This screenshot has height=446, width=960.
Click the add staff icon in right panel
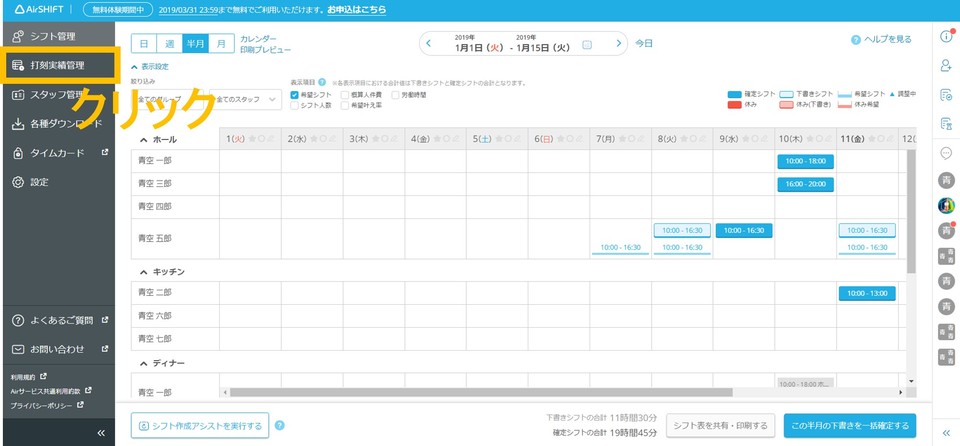point(946,66)
